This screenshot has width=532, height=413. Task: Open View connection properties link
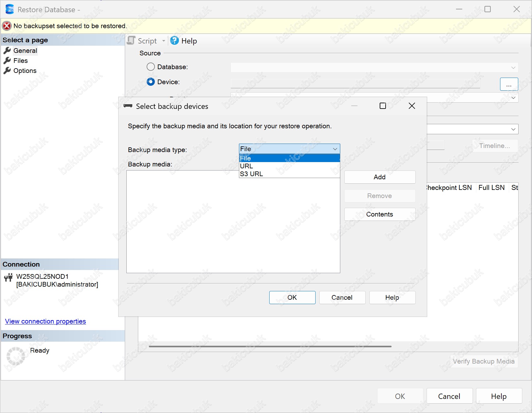[x=45, y=321]
